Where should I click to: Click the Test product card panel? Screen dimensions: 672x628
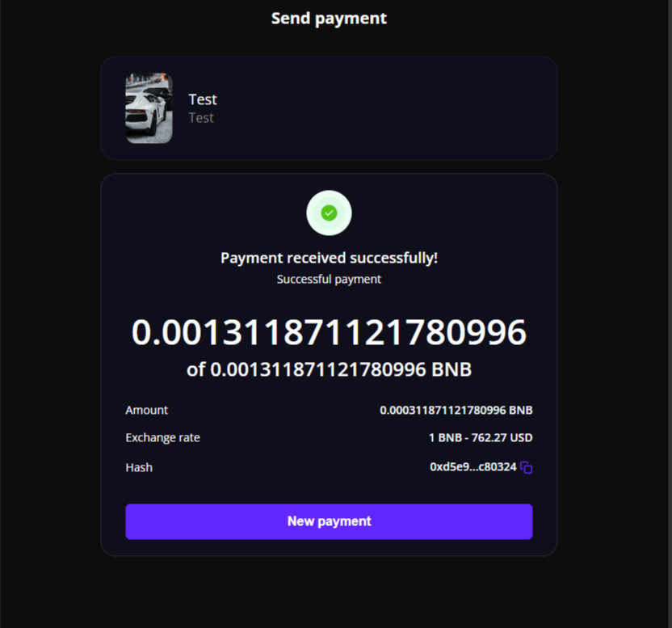[x=329, y=108]
